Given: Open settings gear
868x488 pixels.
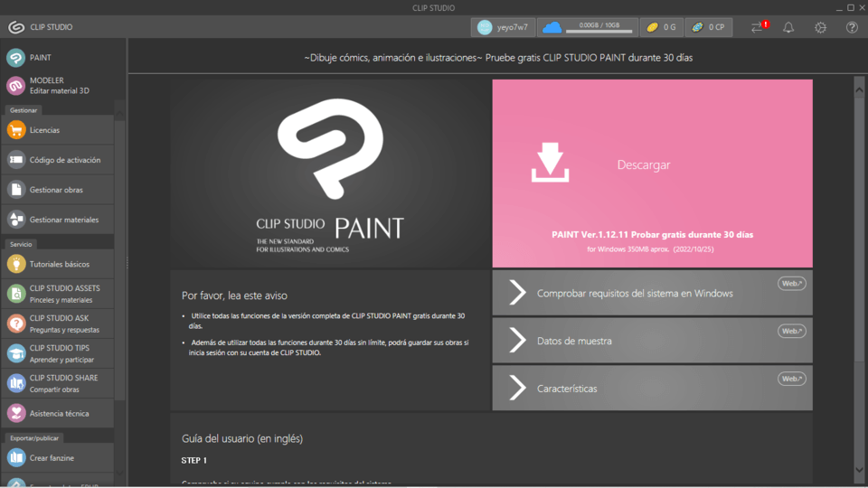Looking at the screenshot, I should [820, 27].
